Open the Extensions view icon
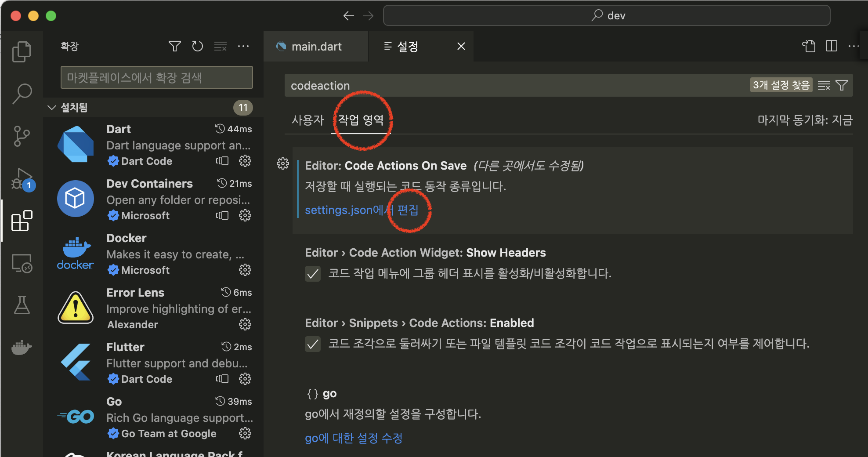The width and height of the screenshot is (868, 457). click(22, 221)
